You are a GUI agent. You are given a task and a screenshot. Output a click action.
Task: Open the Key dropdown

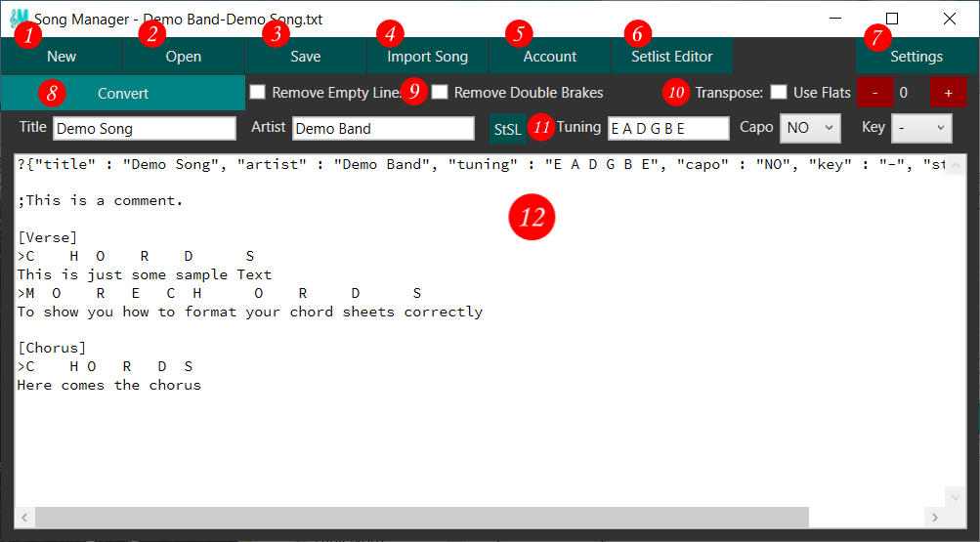pos(921,128)
